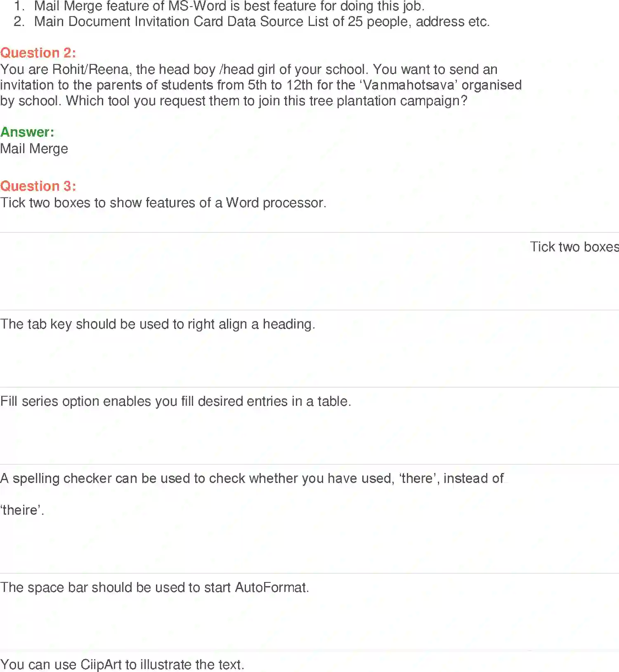Click the 'You can use CiipArt' row
Viewport: 619px width, 672px height.
pyautogui.click(x=122, y=665)
